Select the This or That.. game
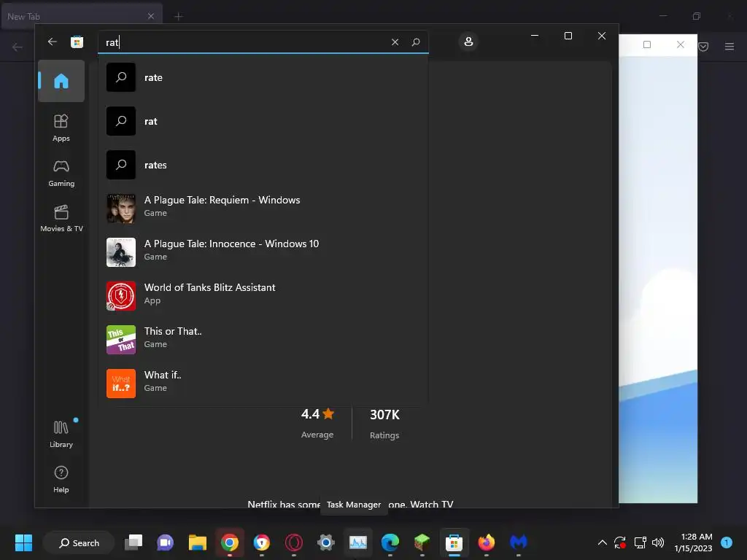This screenshot has width=747, height=560. point(263,340)
